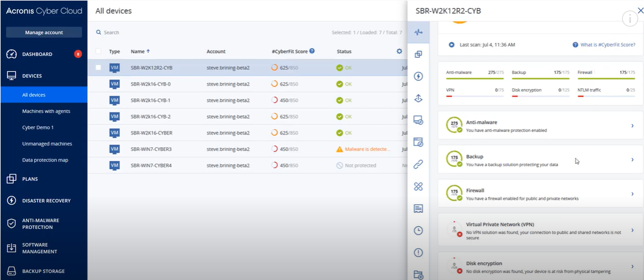Select the SBR-W2k16-CYB-2 device name

(x=151, y=117)
